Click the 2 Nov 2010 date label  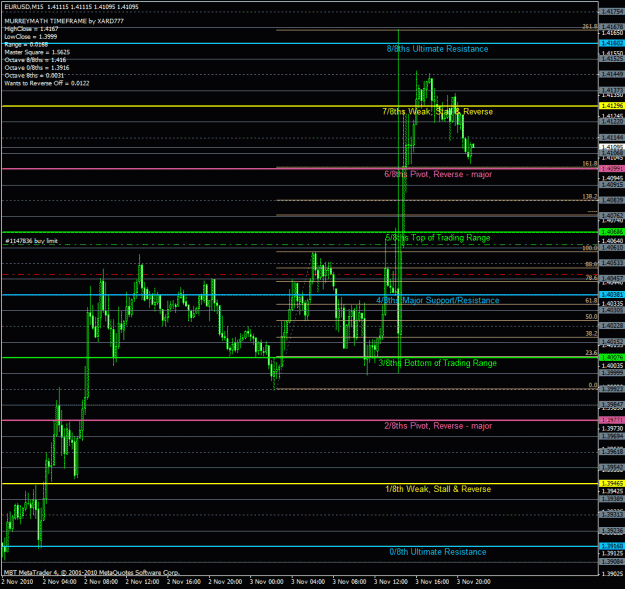pos(17,582)
